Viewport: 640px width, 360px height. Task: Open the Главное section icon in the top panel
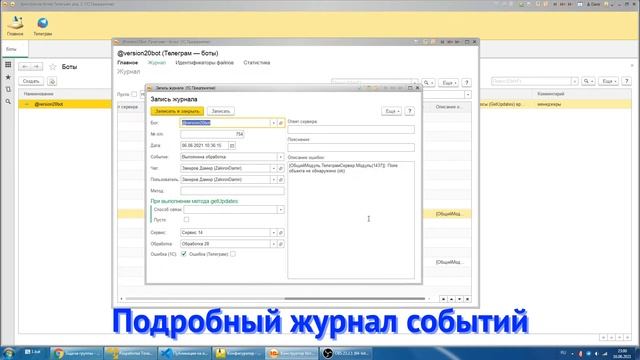(x=15, y=25)
